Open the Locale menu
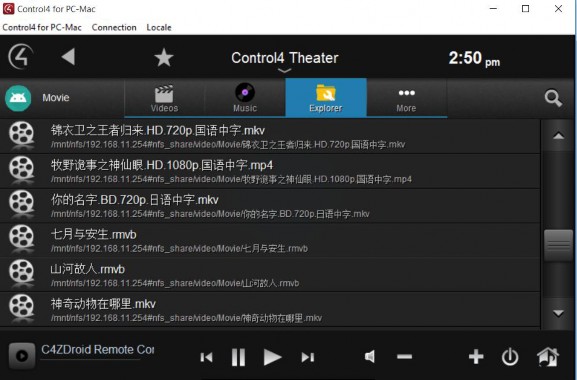The height and width of the screenshot is (380, 577). click(159, 27)
